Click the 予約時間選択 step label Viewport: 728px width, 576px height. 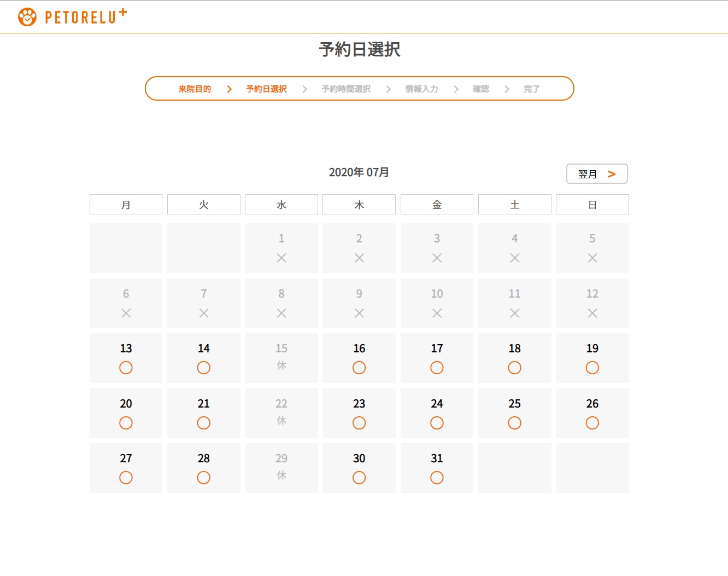click(x=346, y=89)
